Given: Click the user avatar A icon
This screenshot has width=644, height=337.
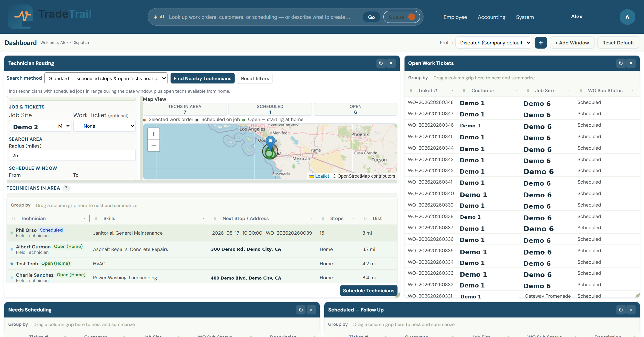Looking at the screenshot, I should (627, 17).
